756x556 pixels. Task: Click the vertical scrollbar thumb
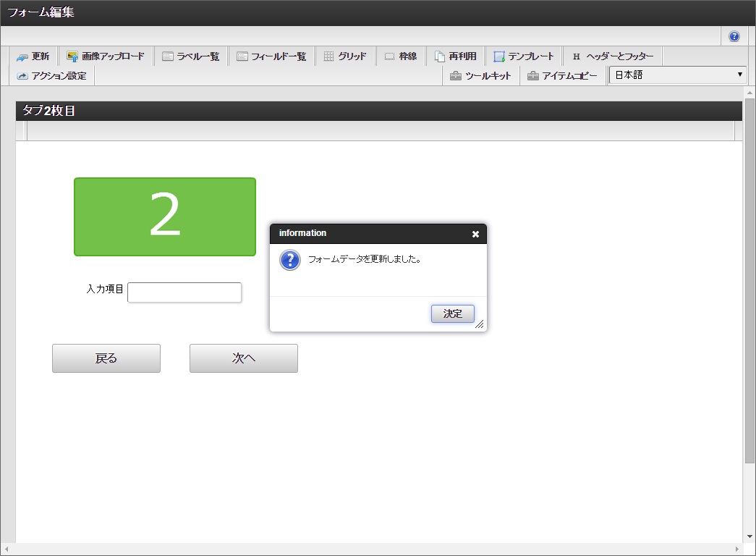pyautogui.click(x=749, y=281)
